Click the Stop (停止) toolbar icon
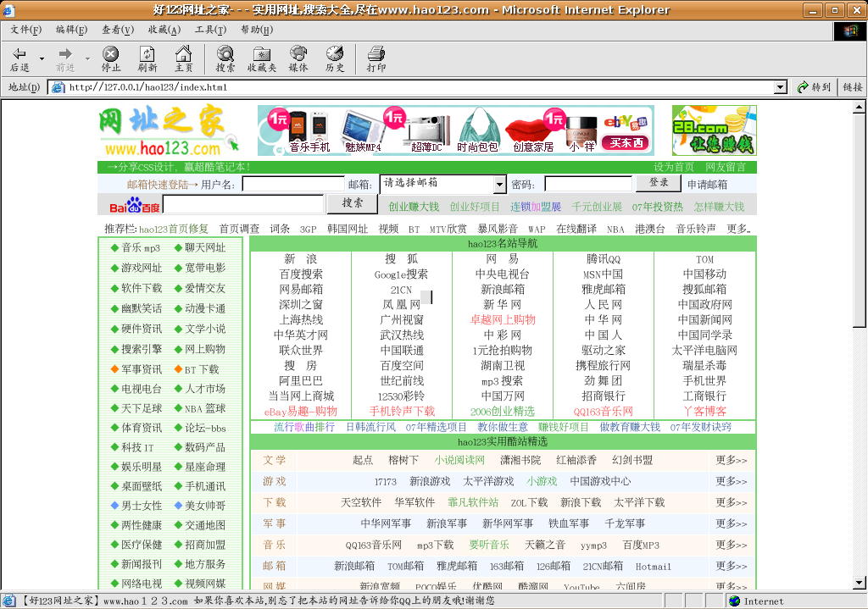The height and width of the screenshot is (609, 868). point(111,53)
